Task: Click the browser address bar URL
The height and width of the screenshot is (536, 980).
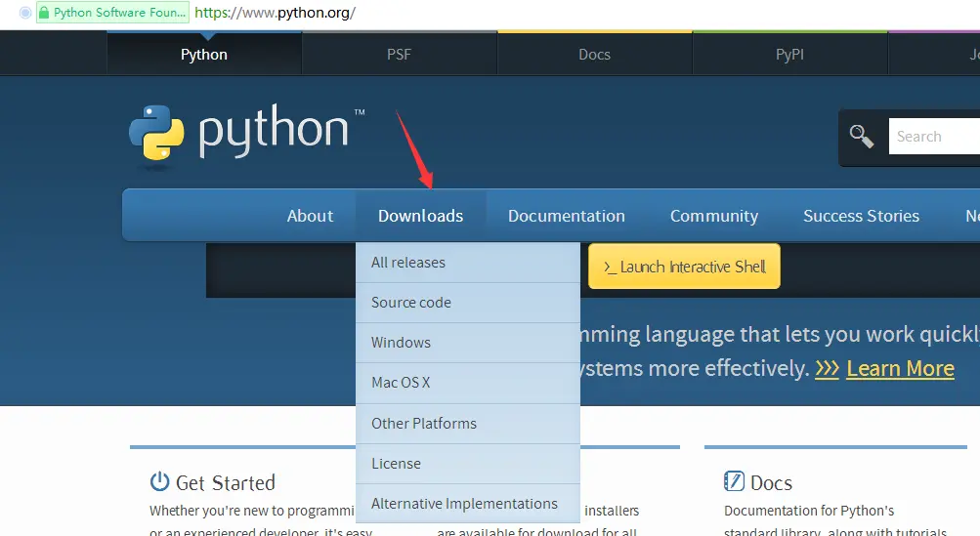Action: (x=275, y=13)
